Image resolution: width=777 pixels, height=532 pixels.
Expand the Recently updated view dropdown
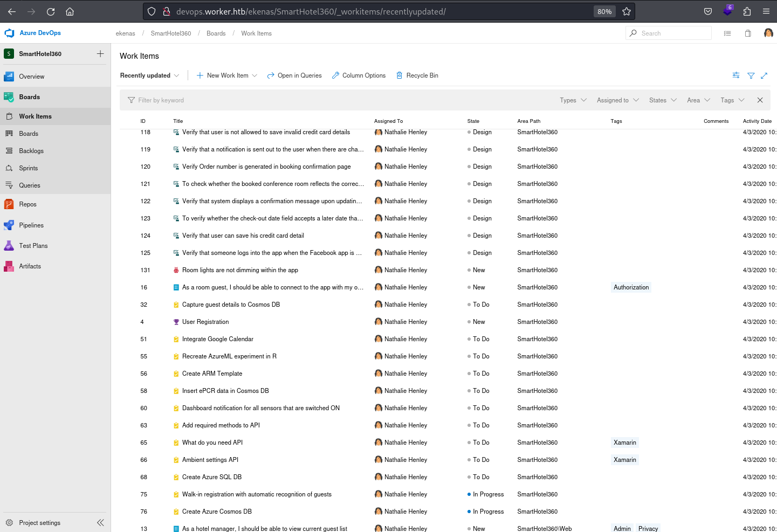(149, 75)
